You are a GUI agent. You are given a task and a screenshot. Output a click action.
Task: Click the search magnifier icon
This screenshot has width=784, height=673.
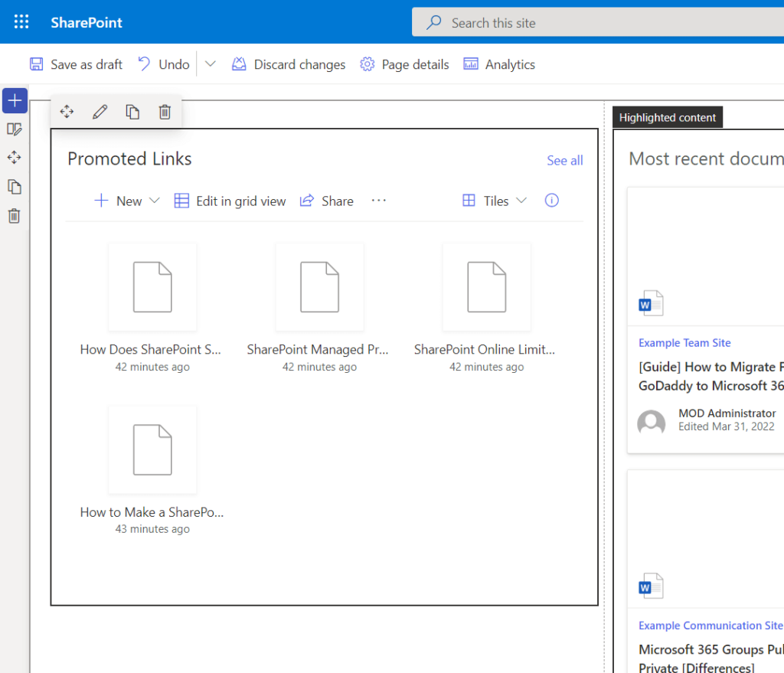click(433, 22)
